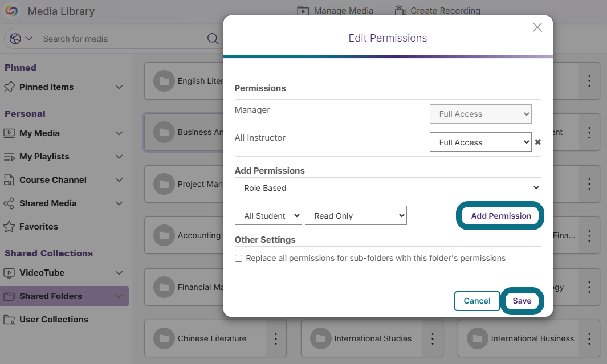Click the My Playlists icon
607x364 pixels.
tap(9, 157)
